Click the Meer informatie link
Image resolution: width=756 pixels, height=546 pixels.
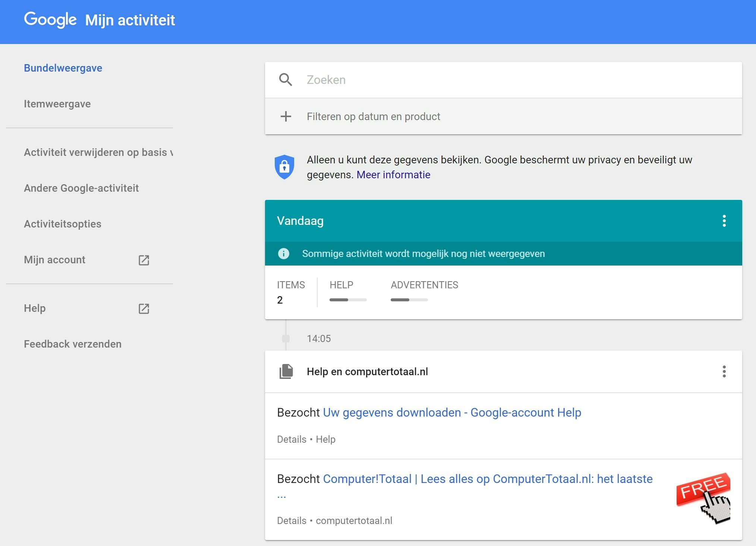tap(393, 175)
